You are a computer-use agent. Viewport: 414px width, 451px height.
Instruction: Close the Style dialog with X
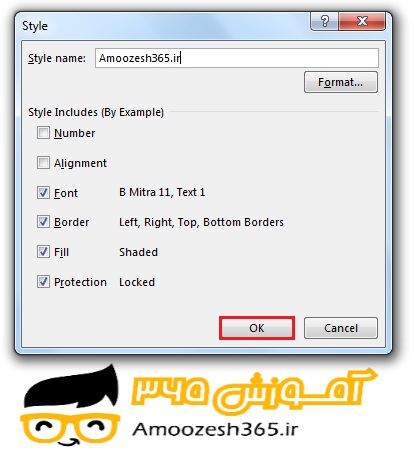(x=362, y=22)
